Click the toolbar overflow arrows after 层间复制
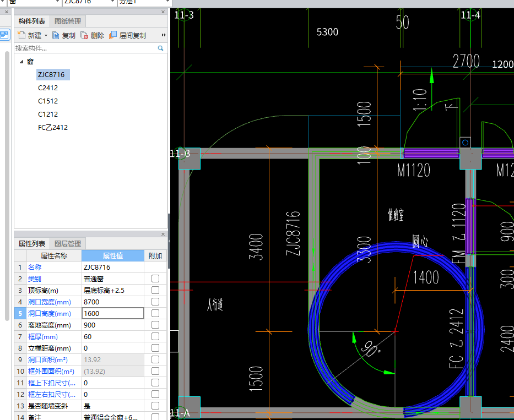The image size is (514, 420). [x=163, y=35]
